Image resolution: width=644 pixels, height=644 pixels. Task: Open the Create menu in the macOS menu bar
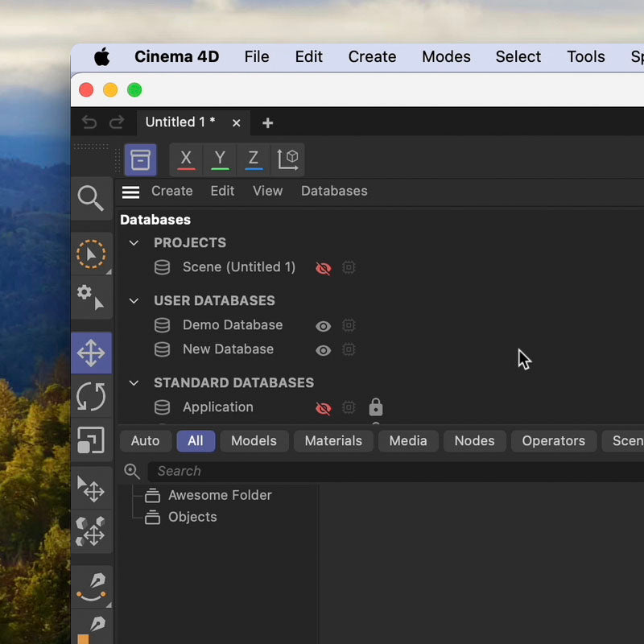coord(372,56)
